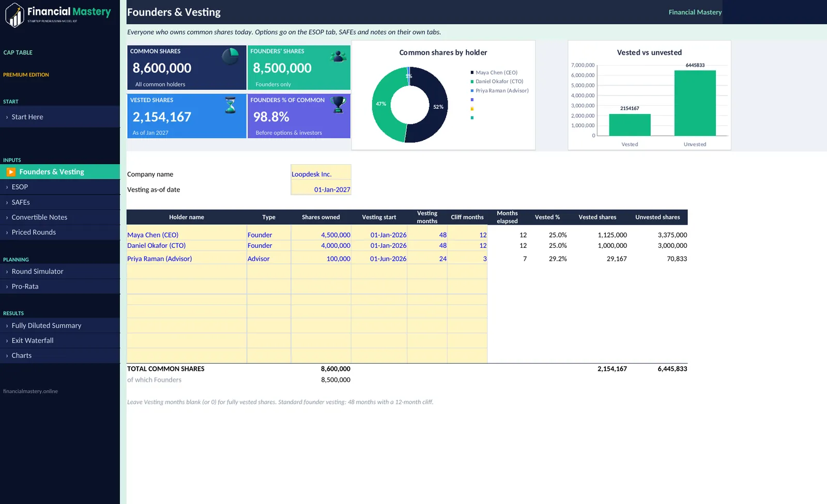View the Fully Diluted Summary
The width and height of the screenshot is (827, 504).
pyautogui.click(x=60, y=326)
